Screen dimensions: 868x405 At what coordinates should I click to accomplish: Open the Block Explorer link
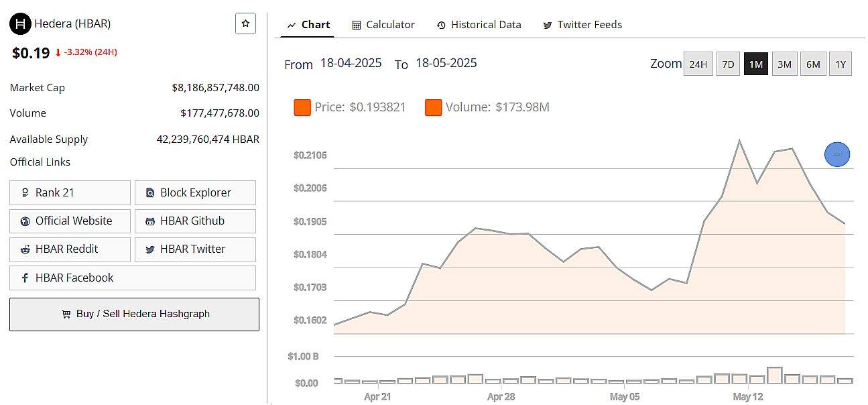pyautogui.click(x=195, y=193)
